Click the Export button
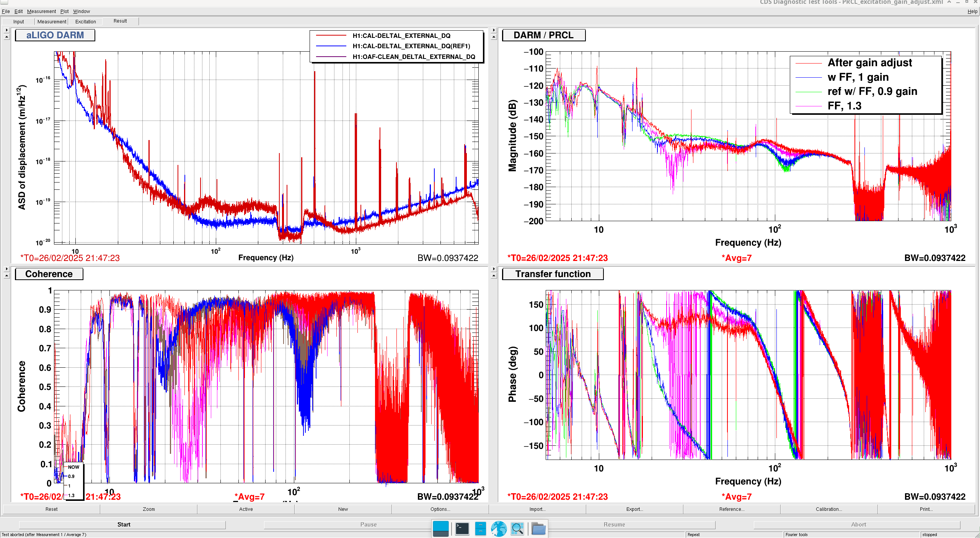This screenshot has width=980, height=538. (634, 509)
